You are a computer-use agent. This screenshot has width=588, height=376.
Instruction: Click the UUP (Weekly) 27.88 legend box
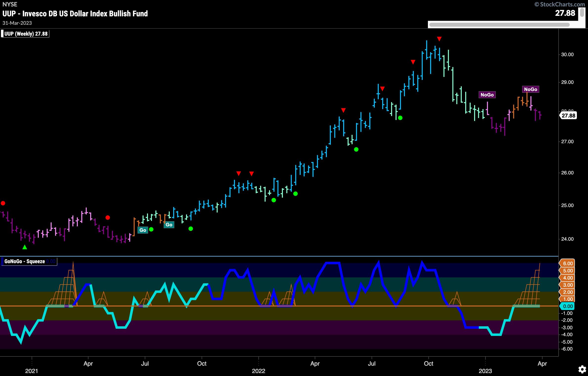[x=25, y=34]
